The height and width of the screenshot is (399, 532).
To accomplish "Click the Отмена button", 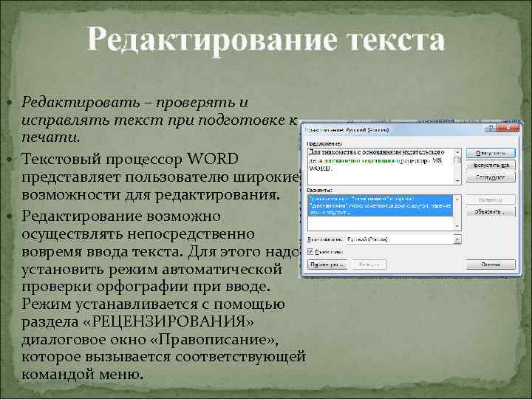I will tap(491, 265).
